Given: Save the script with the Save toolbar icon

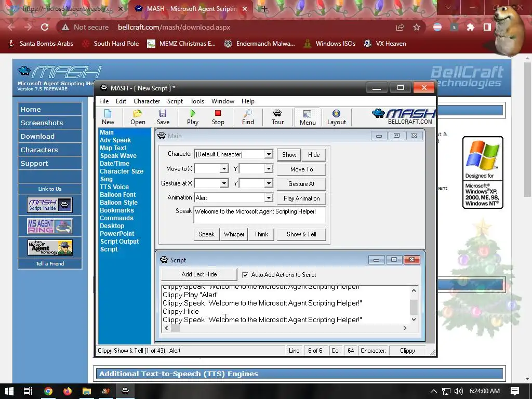Looking at the screenshot, I should coord(163,117).
